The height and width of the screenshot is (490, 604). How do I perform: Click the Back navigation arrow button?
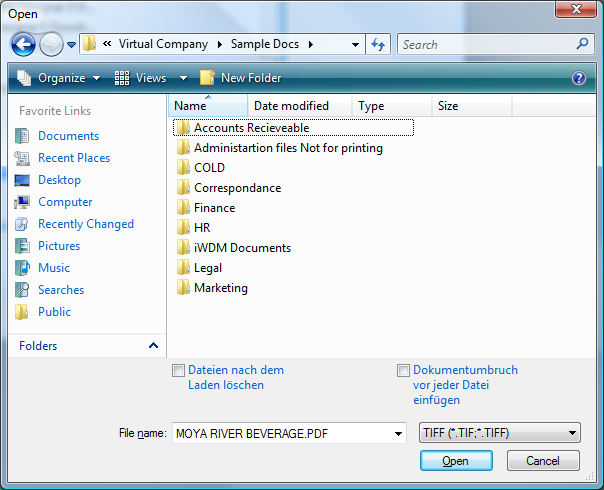tap(23, 44)
